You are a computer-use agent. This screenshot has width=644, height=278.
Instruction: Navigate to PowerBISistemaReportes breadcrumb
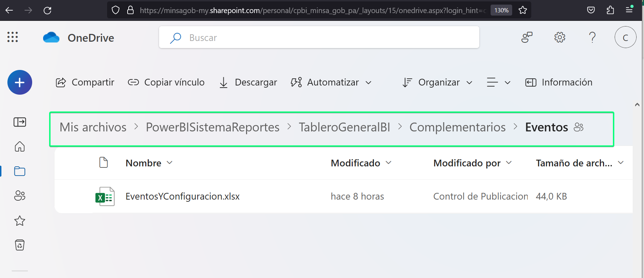coord(212,127)
